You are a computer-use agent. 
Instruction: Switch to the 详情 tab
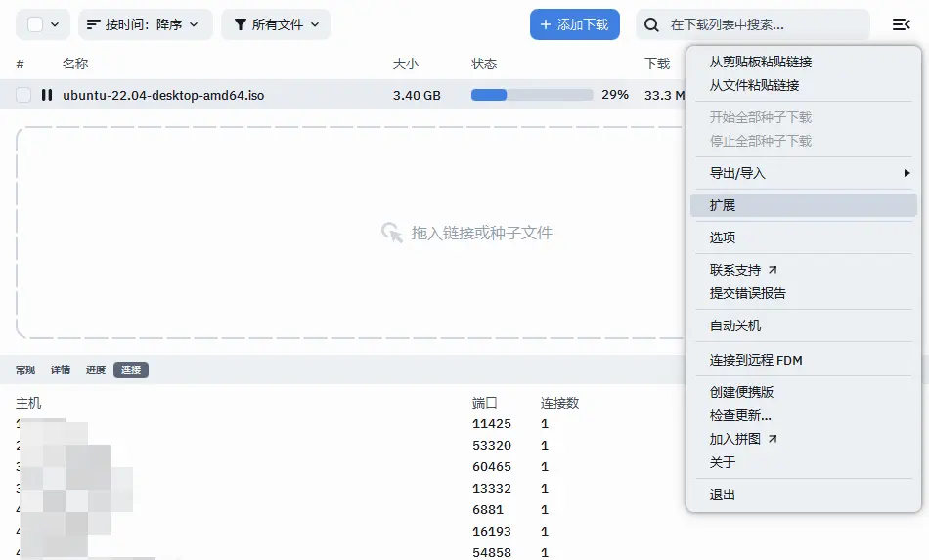coord(61,370)
